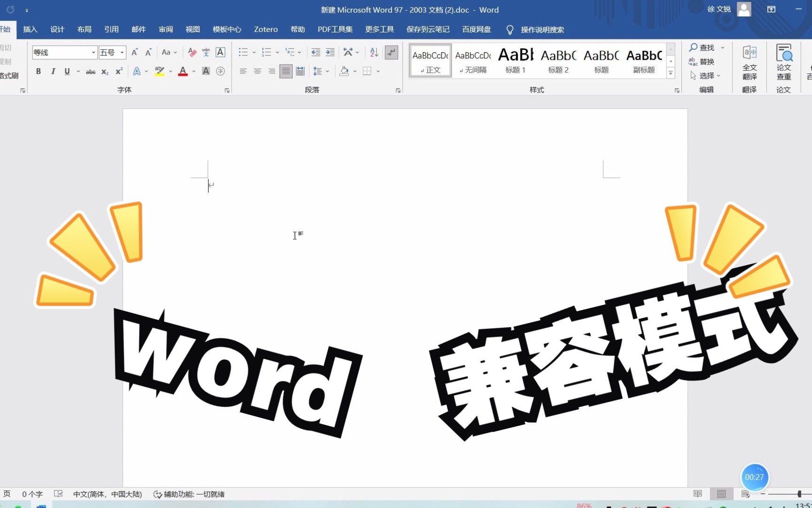Apply multilevel list icon
The height and width of the screenshot is (508, 812).
click(290, 52)
